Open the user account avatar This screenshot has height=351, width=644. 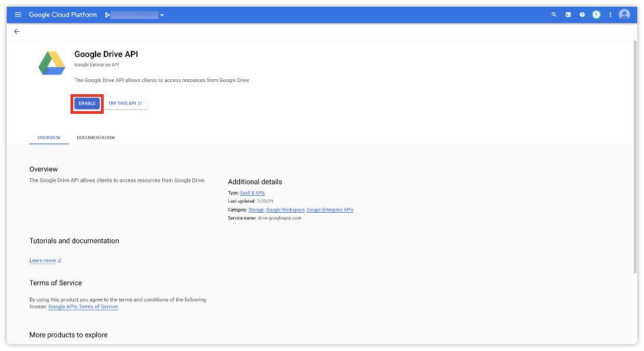tap(624, 15)
